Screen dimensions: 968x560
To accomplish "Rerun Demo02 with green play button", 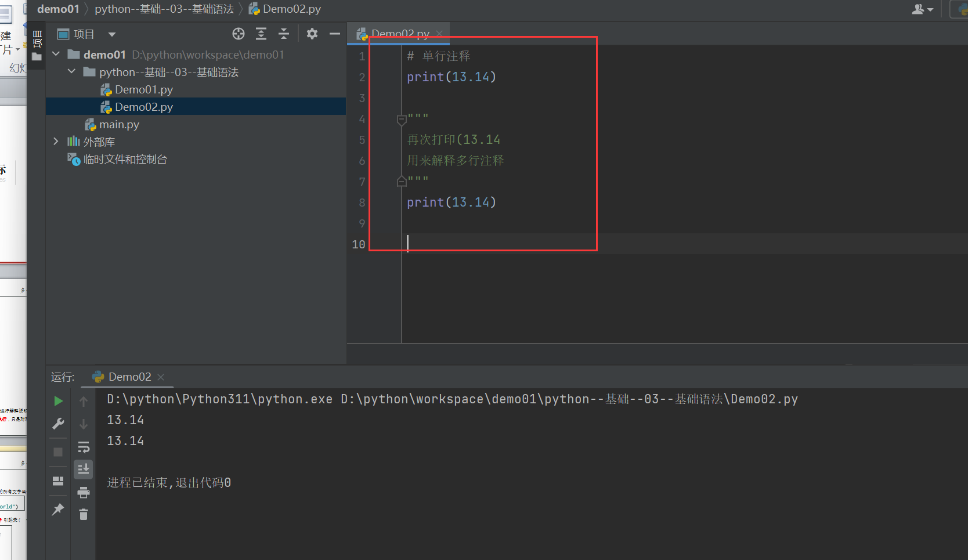I will tap(58, 400).
